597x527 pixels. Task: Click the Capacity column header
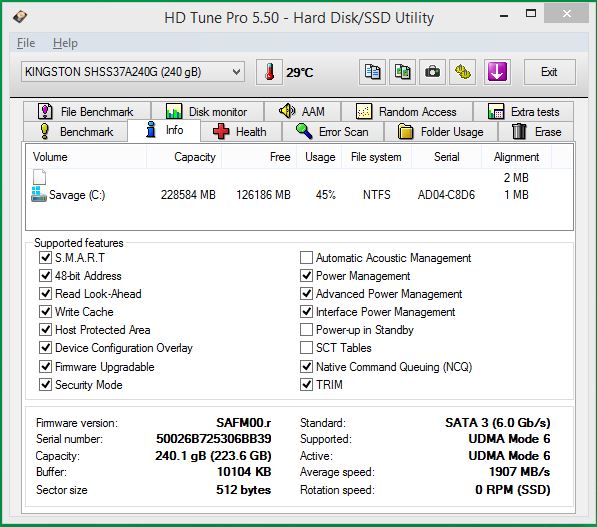pos(184,157)
